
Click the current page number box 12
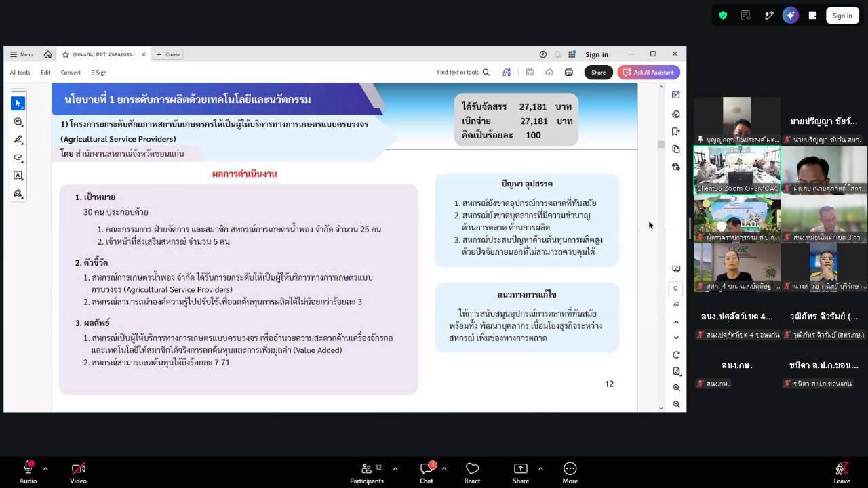pyautogui.click(x=675, y=289)
